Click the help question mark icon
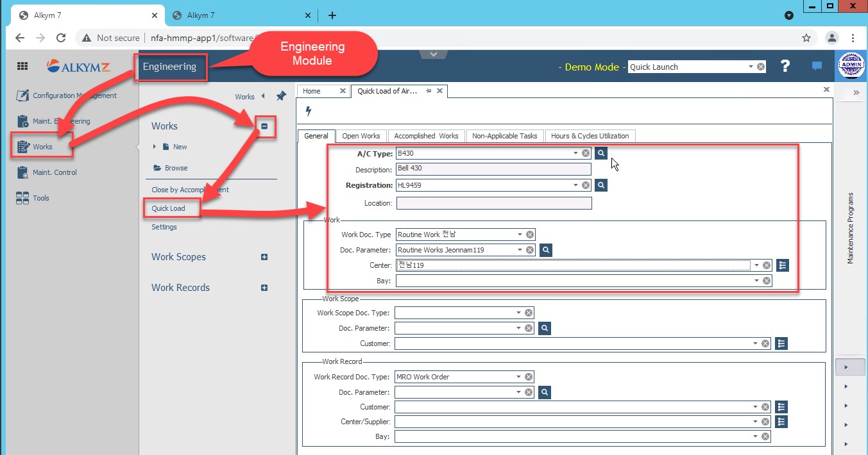The height and width of the screenshot is (455, 868). coord(785,66)
